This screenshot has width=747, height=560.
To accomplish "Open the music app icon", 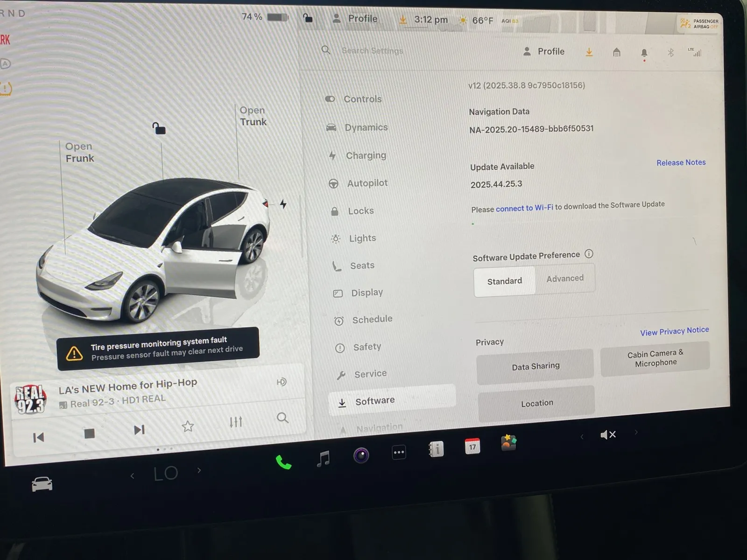I will 323,458.
